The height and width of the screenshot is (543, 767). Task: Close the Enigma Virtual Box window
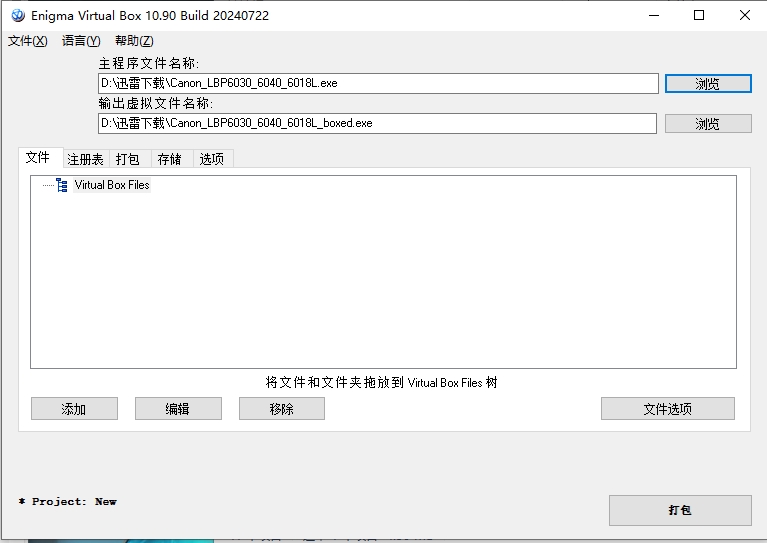744,16
